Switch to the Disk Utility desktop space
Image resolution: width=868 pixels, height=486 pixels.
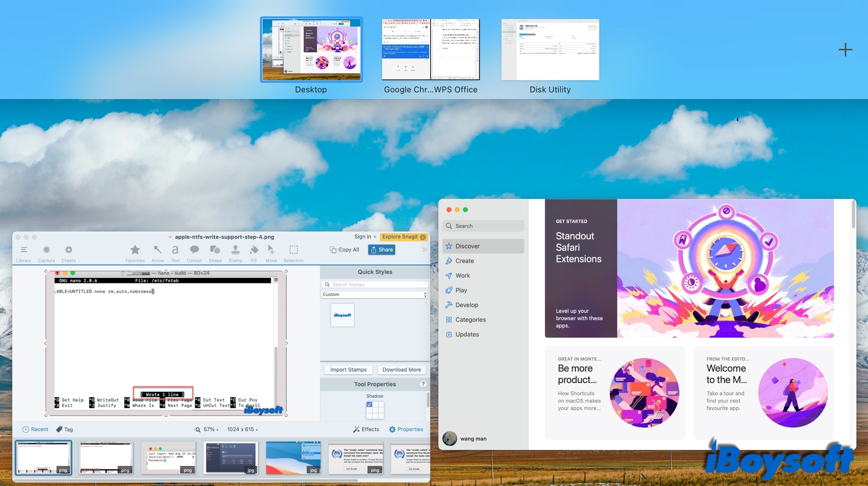click(x=550, y=50)
